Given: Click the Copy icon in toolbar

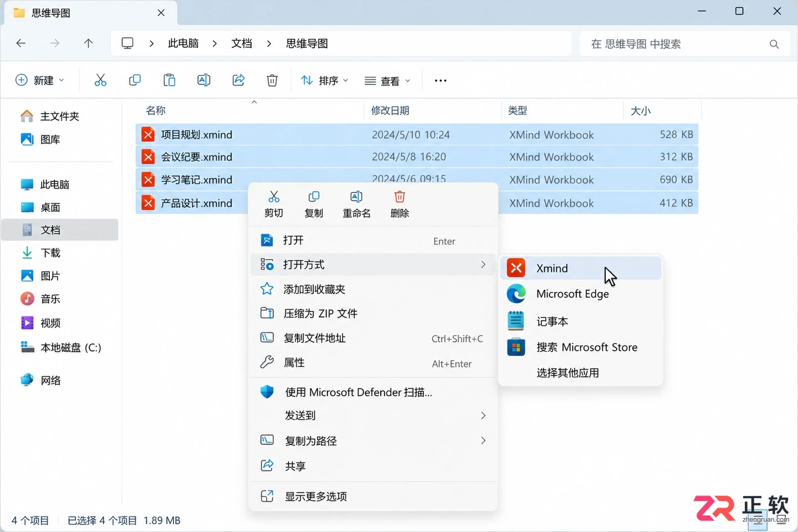Looking at the screenshot, I should pyautogui.click(x=135, y=80).
